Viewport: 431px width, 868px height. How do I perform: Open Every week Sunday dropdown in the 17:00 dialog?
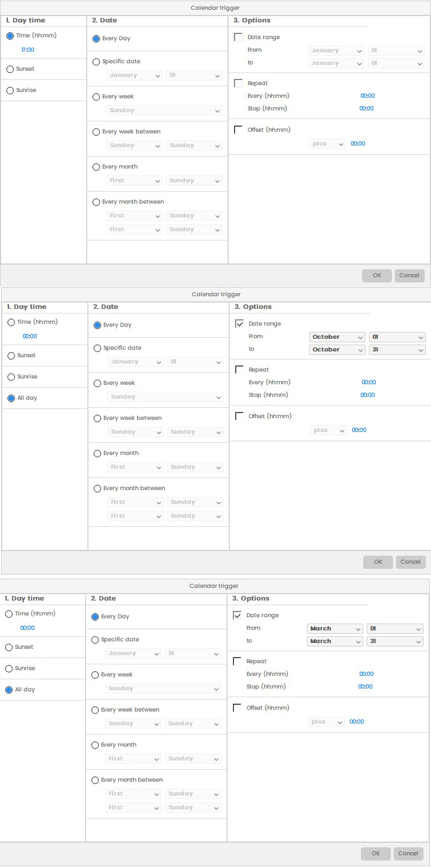pyautogui.click(x=164, y=110)
